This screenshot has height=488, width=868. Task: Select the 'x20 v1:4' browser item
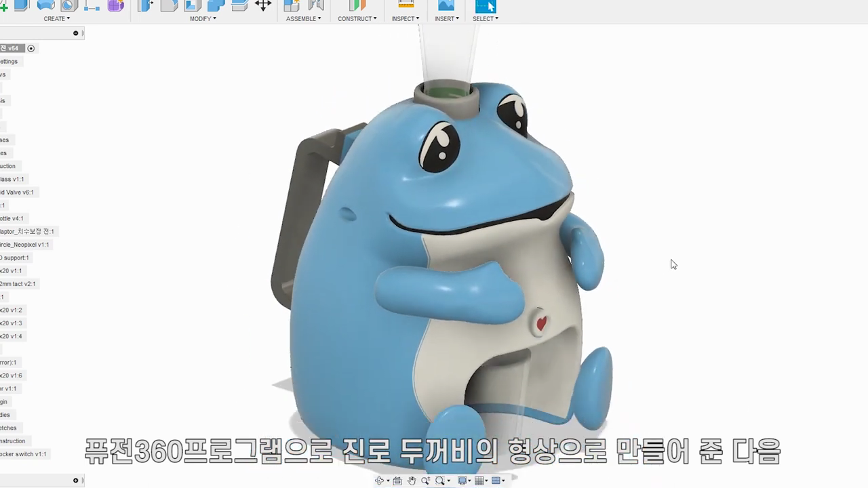pyautogui.click(x=12, y=336)
